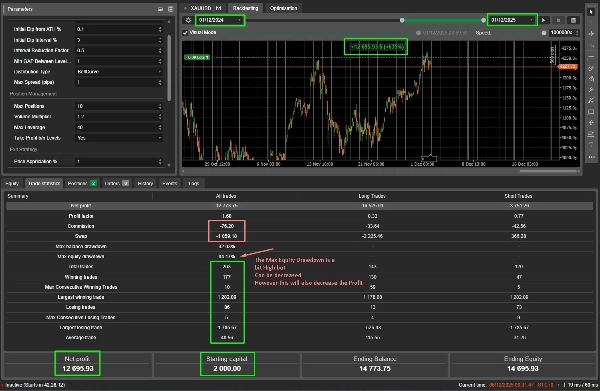This screenshot has width=600, height=391.
Task: Open the end date dropdown 01/12/2025
Action: tap(512, 20)
